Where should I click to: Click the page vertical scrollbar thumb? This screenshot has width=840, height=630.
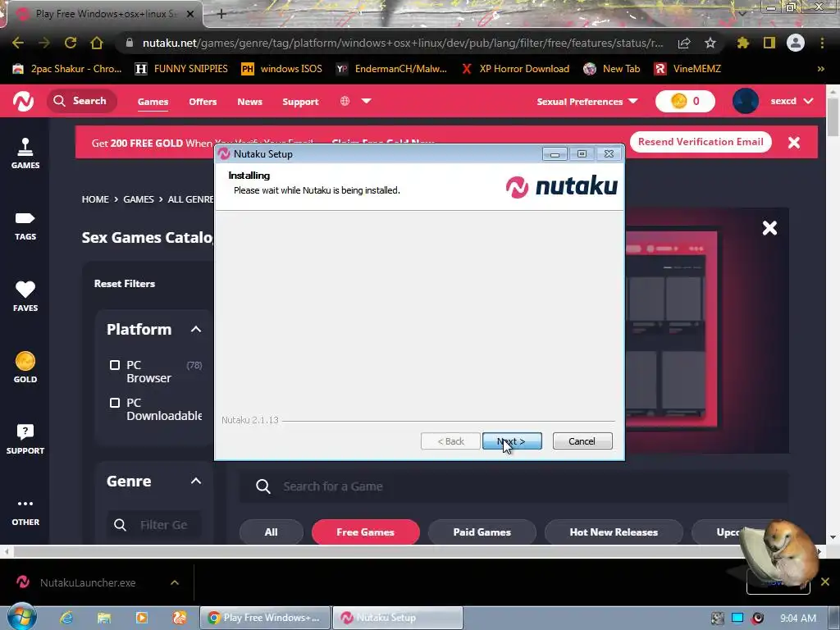point(833,116)
